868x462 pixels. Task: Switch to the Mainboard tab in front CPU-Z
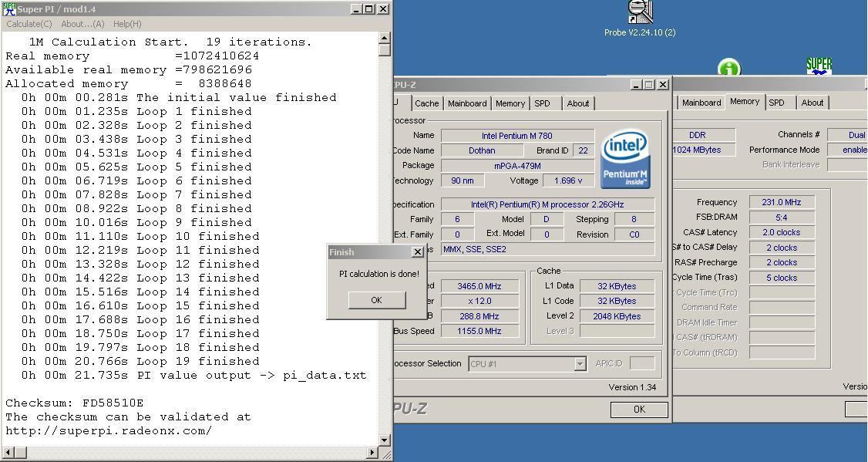[467, 103]
